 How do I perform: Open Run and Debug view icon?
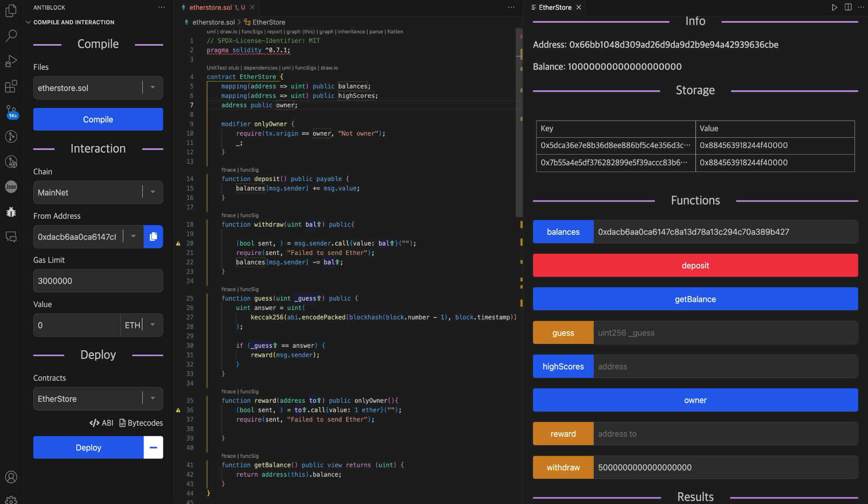click(x=11, y=61)
